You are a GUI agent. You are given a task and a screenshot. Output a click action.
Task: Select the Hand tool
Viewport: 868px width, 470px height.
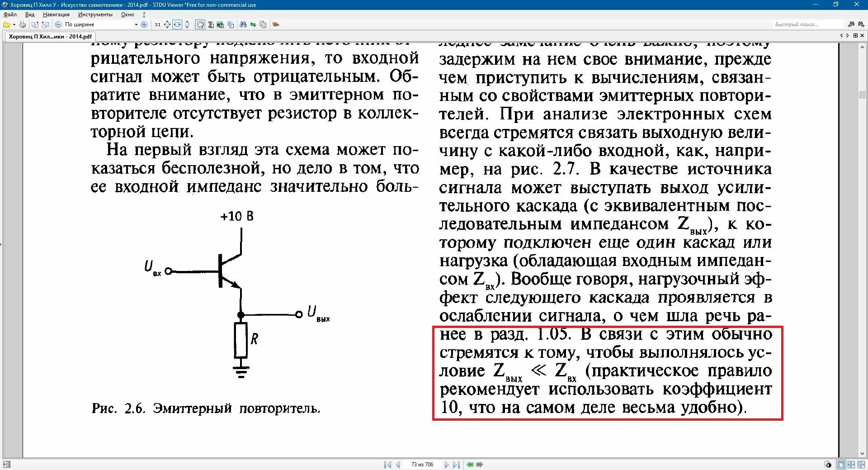[x=200, y=24]
